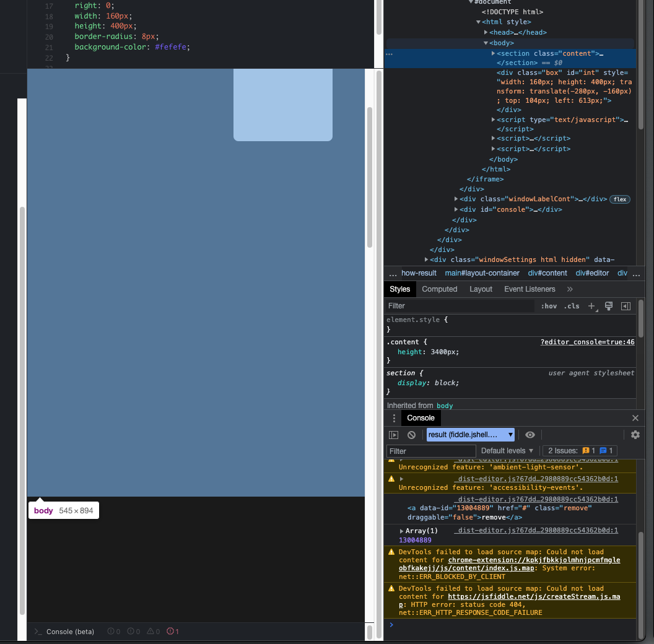Viewport: 654px width, 644px height.
Task: Switch to the Layout tab
Action: 481,289
